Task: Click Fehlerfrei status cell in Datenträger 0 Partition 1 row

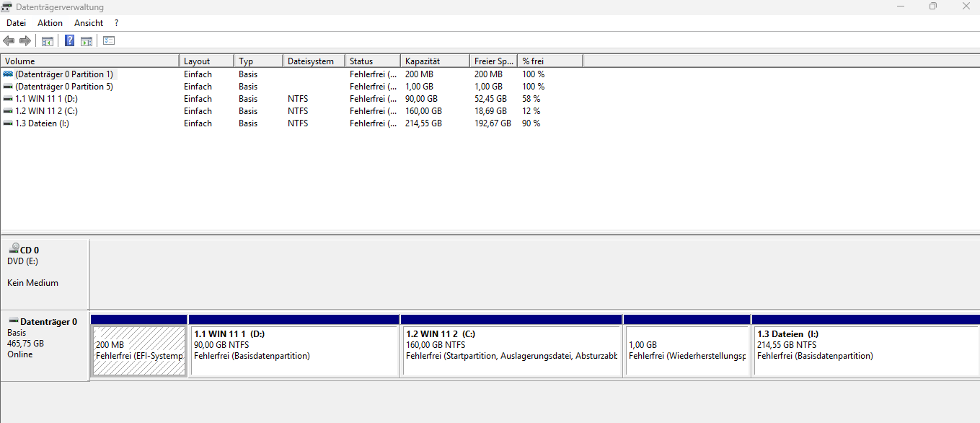Action: click(x=374, y=74)
